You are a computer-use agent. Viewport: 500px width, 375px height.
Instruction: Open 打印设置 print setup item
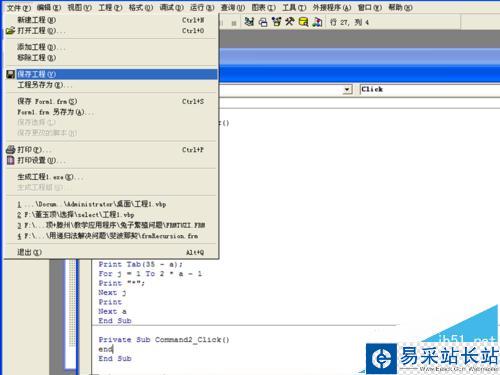111,160
